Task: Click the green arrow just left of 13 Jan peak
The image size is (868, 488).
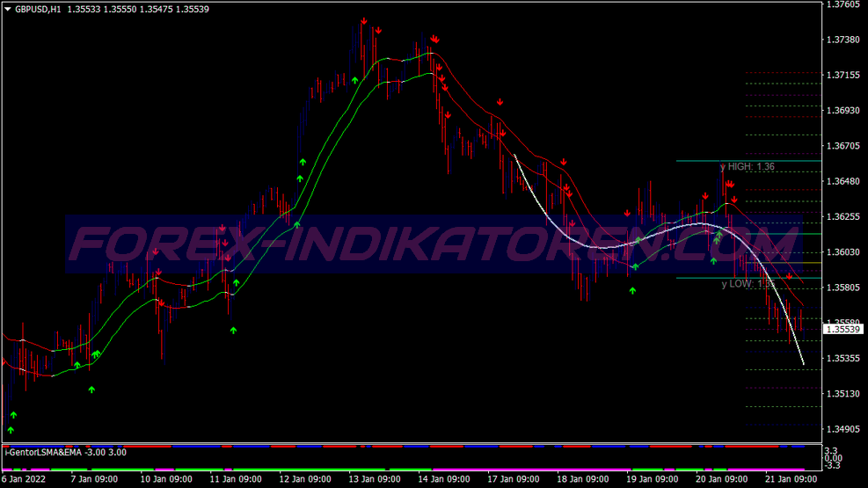Action: (355, 80)
